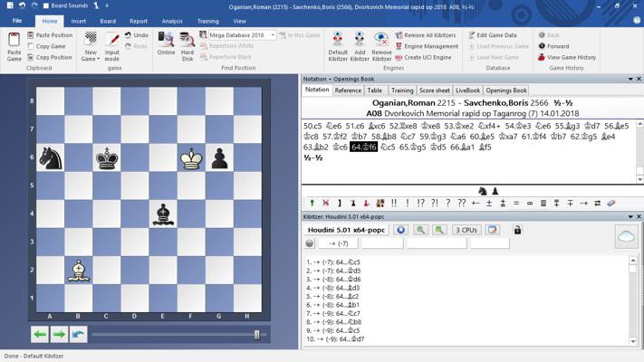The width and height of the screenshot is (644, 362).
Task: Open the New Game dropdown arrow
Action: point(98,60)
